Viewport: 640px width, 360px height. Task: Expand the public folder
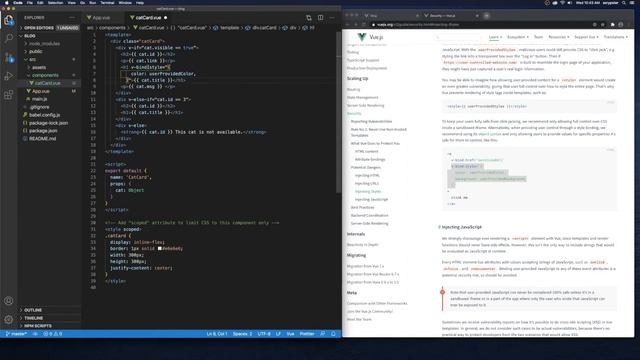click(49, 51)
